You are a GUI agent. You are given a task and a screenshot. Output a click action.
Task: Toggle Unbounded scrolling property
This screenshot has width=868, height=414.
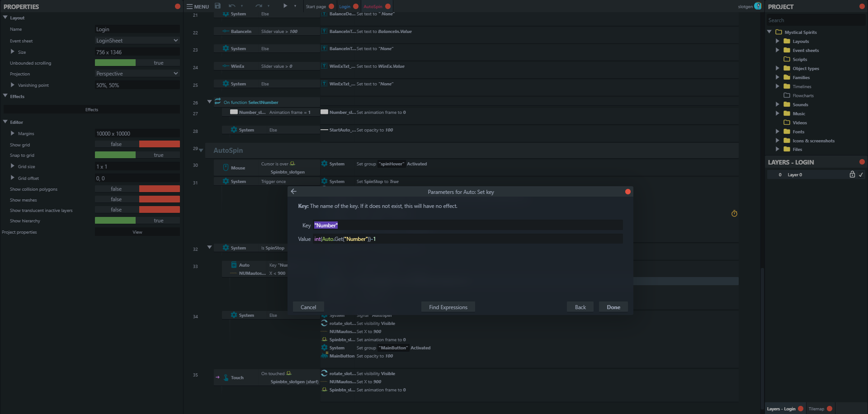coord(137,63)
